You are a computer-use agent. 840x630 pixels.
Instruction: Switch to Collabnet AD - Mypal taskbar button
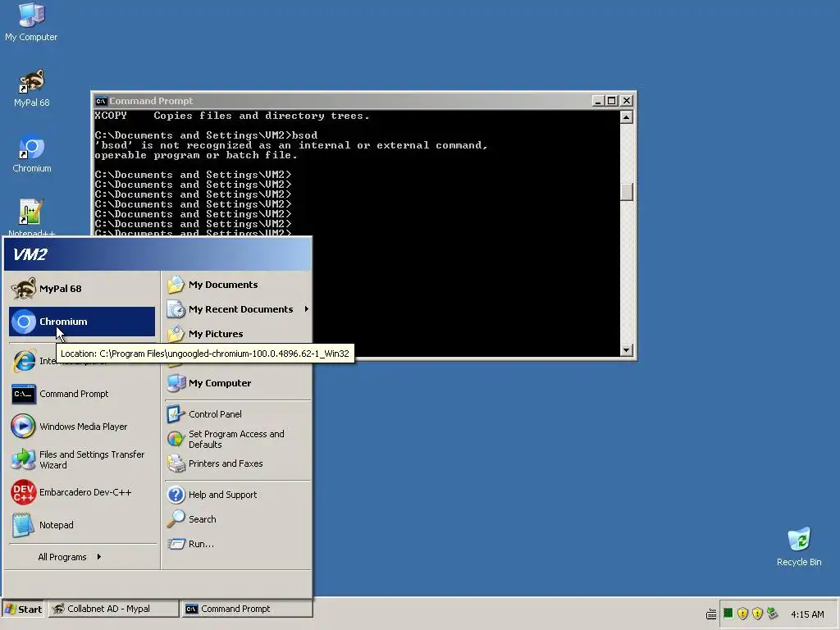click(113, 609)
